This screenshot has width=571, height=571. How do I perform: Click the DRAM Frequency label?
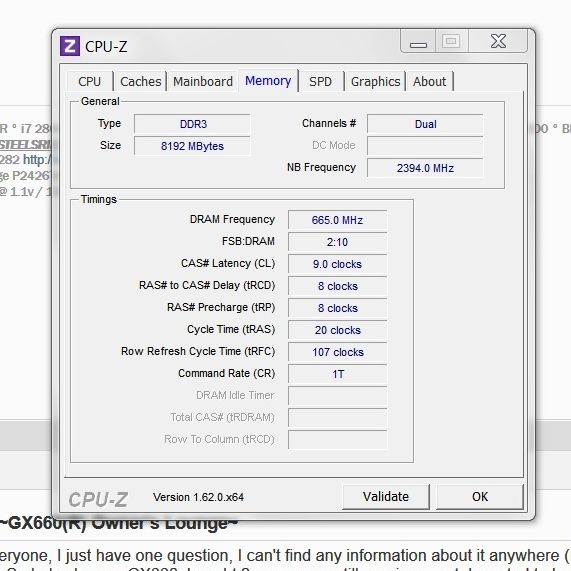coord(232,219)
